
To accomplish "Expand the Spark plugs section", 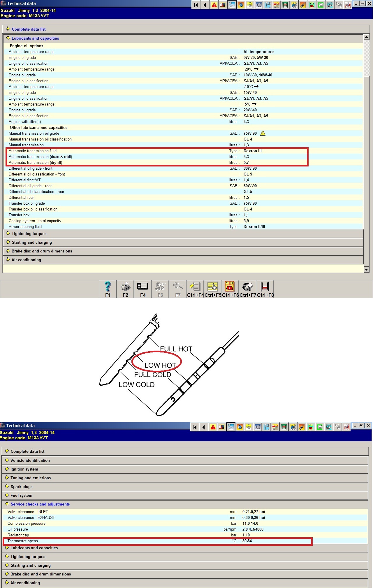I will 22,487.
